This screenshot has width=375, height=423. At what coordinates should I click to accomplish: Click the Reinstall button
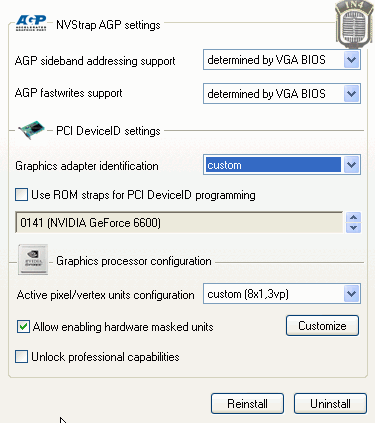pyautogui.click(x=247, y=404)
